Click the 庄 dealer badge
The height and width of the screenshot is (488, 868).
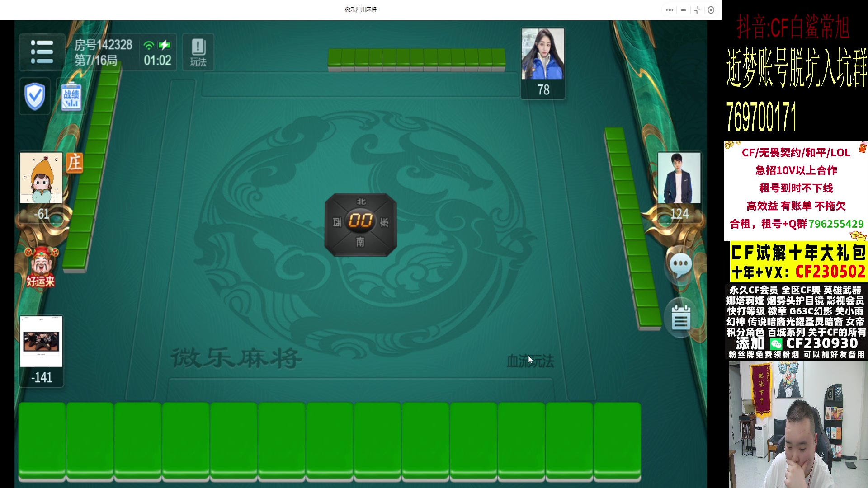(75, 163)
